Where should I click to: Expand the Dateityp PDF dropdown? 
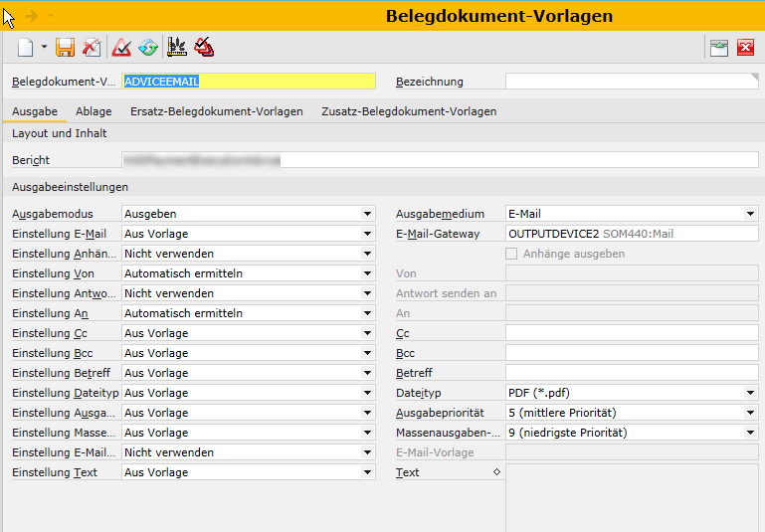tap(751, 393)
